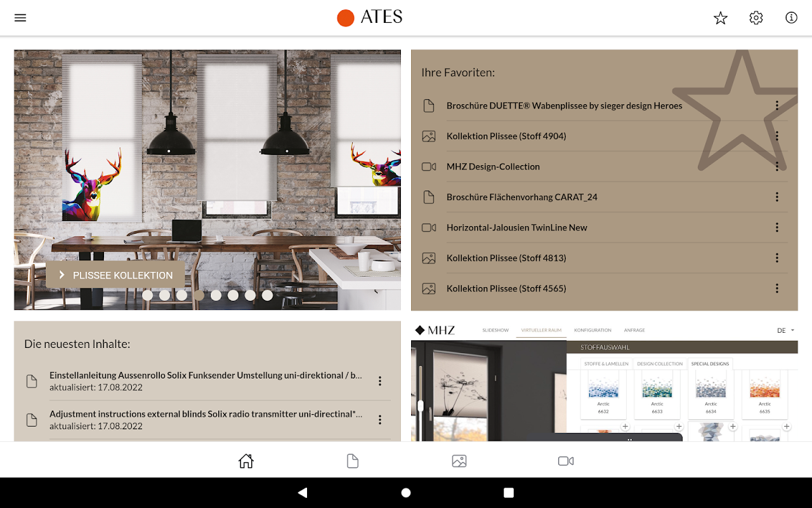Open options menu for Kollektion Plissee (Stoff 4565)

(x=777, y=289)
